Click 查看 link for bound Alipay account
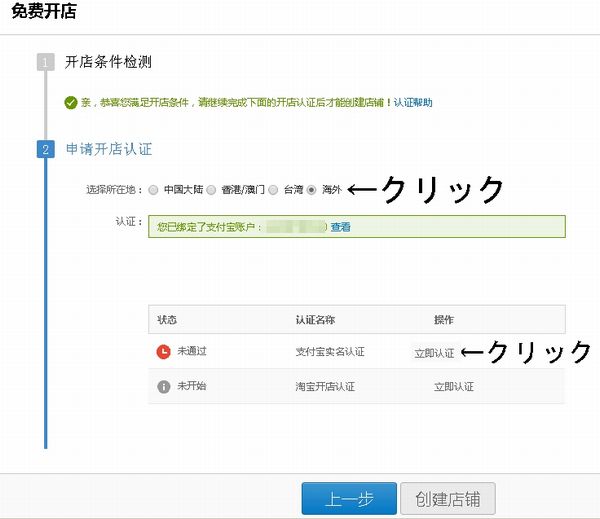 point(341,227)
